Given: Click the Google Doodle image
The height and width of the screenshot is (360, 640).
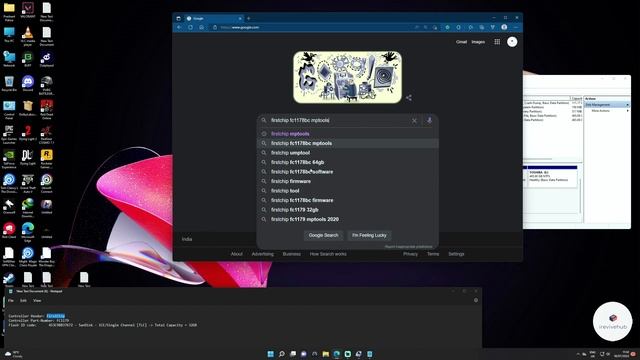Looking at the screenshot, I should tap(347, 77).
